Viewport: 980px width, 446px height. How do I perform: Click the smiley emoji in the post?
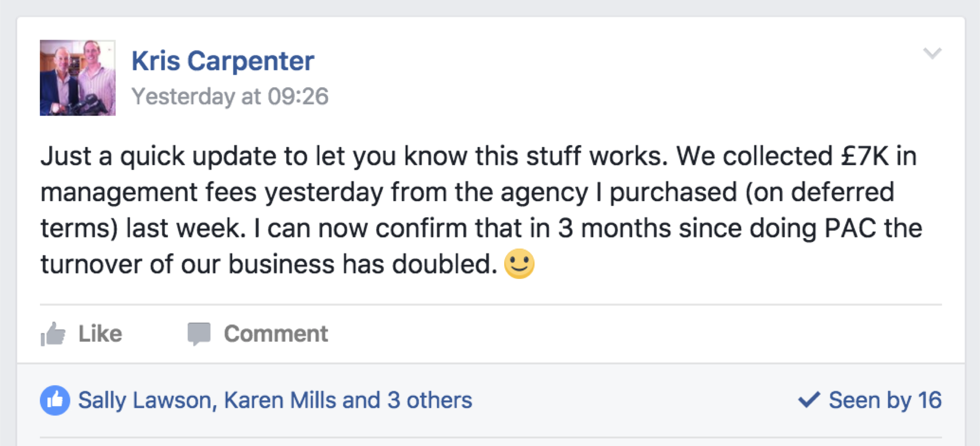519,264
